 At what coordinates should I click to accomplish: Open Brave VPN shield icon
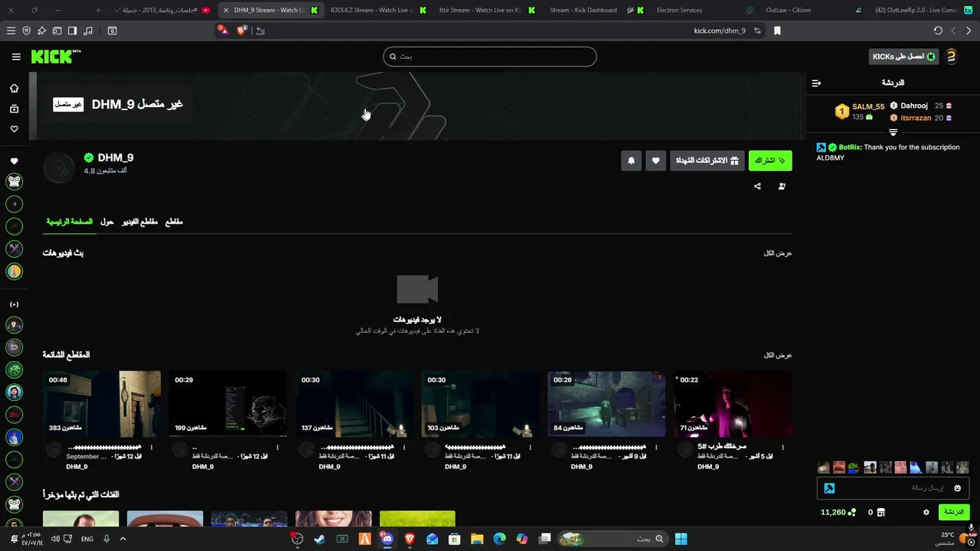pyautogui.click(x=26, y=31)
